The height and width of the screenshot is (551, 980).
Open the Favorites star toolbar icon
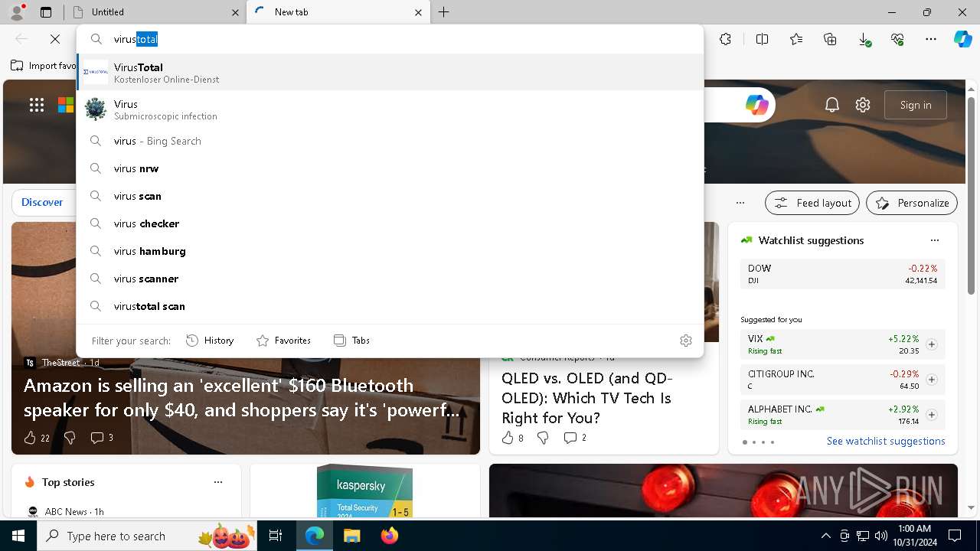796,39
